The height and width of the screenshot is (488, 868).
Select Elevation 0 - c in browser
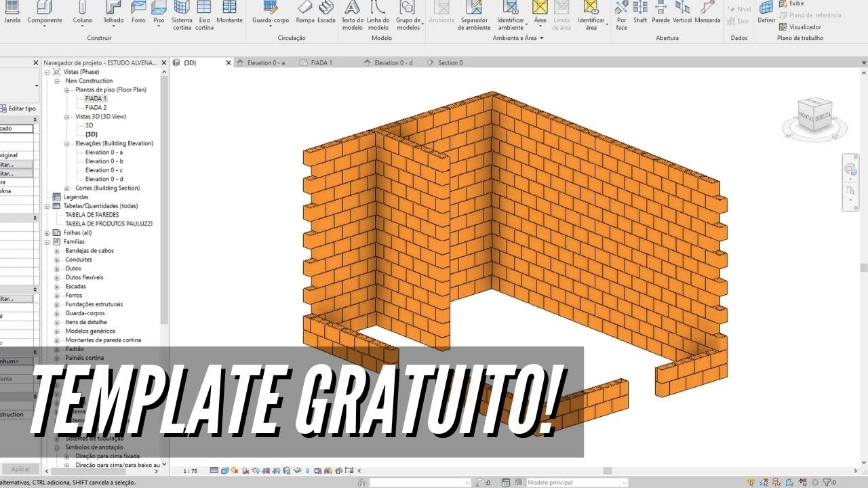pos(104,170)
